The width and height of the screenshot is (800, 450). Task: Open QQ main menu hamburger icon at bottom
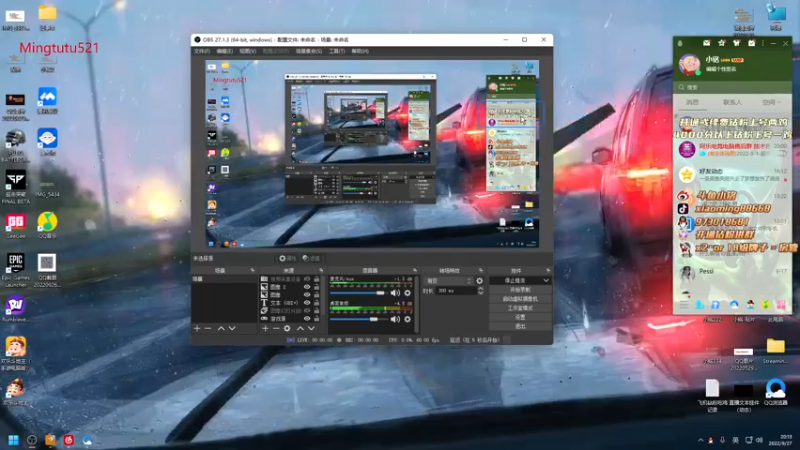tap(684, 305)
